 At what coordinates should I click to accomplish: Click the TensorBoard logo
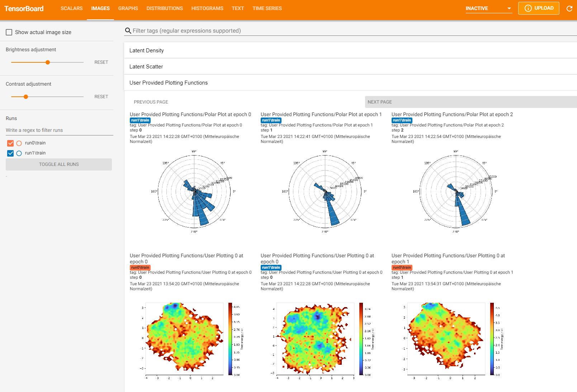(x=24, y=9)
